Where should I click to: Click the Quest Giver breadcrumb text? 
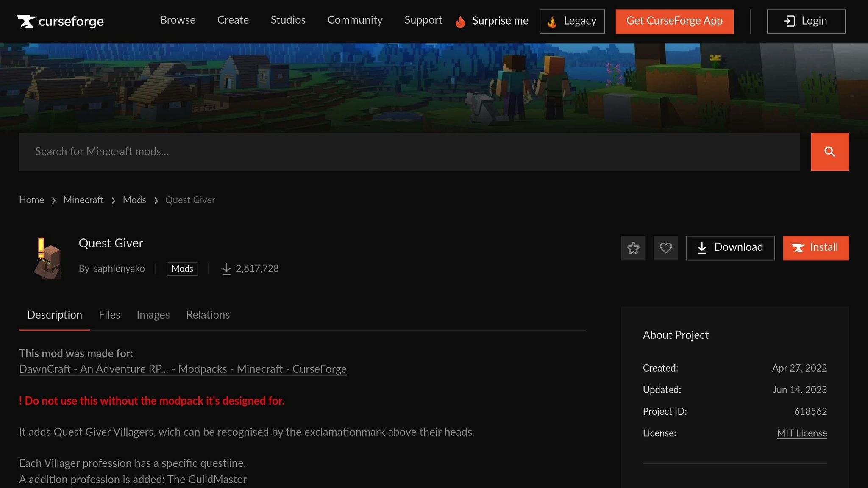click(x=190, y=200)
